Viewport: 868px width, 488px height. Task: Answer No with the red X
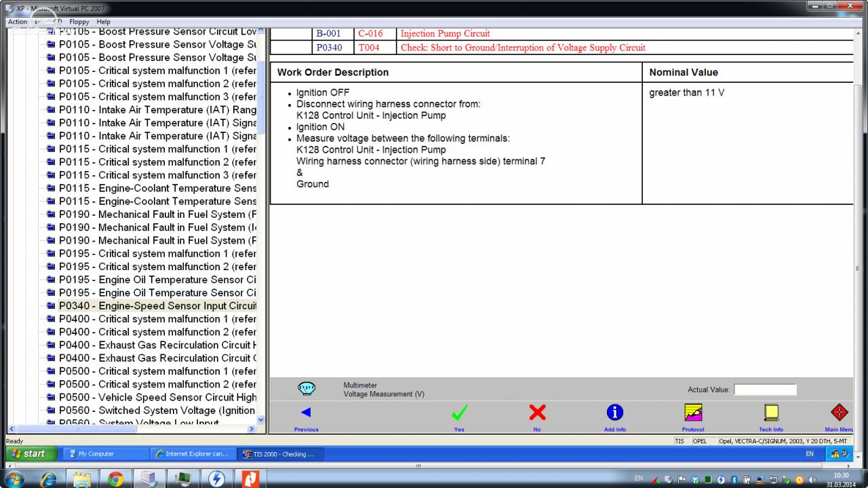537,412
